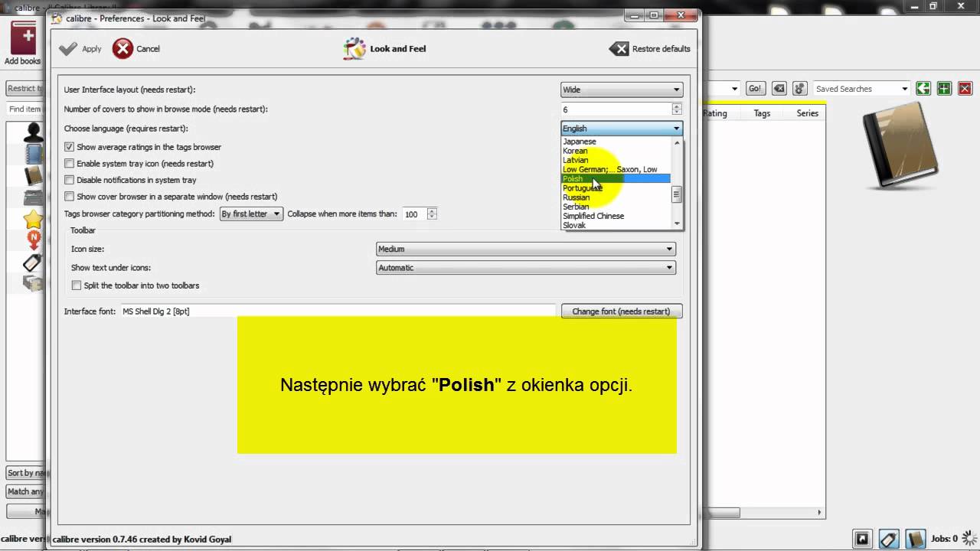Image resolution: width=980 pixels, height=551 pixels.
Task: Enable system tray icon checkbox
Action: coord(69,163)
